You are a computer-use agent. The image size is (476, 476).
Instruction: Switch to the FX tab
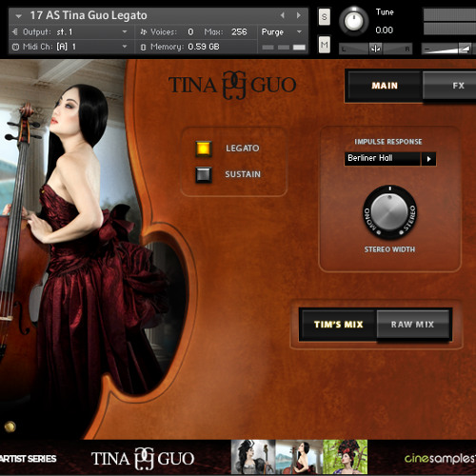pos(450,86)
